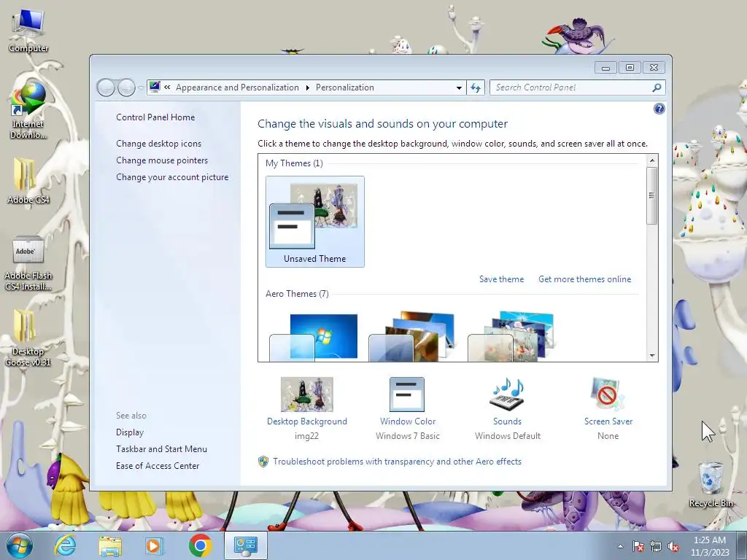Click the Save theme link
This screenshot has height=560, width=747.
[501, 279]
